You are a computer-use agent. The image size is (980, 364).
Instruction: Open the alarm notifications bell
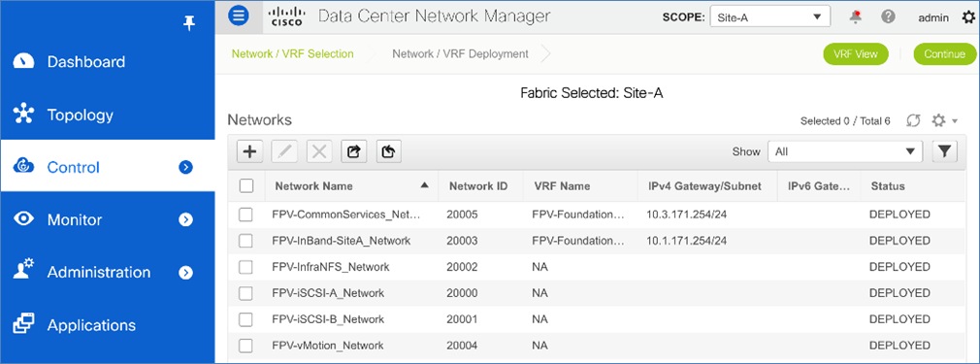(x=856, y=17)
